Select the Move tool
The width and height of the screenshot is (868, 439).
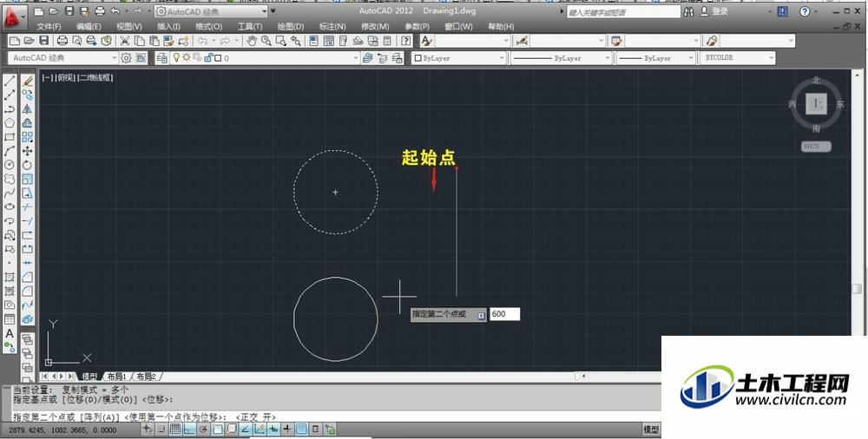tap(28, 151)
